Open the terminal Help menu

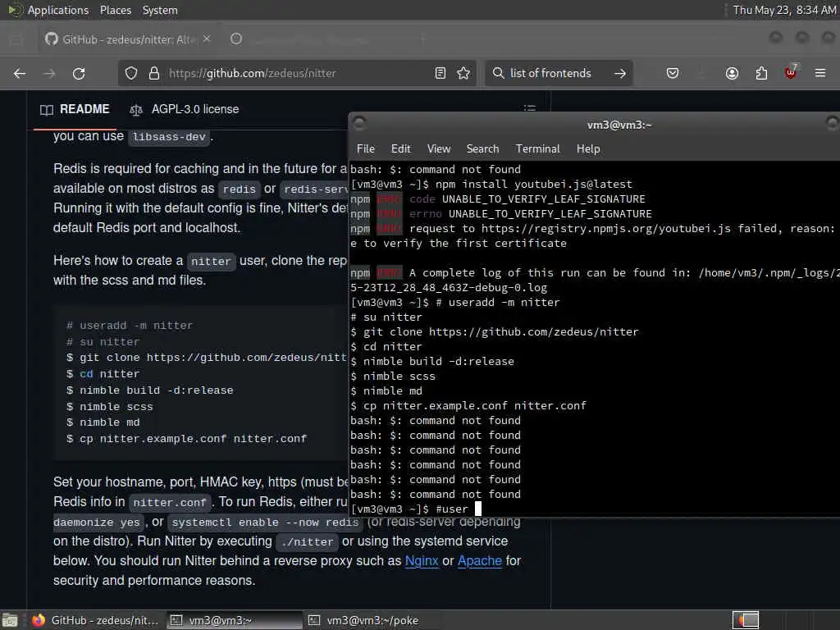(x=587, y=149)
